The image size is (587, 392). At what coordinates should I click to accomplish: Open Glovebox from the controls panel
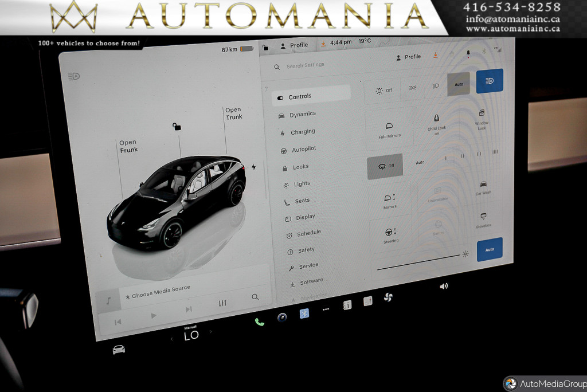pyautogui.click(x=483, y=219)
